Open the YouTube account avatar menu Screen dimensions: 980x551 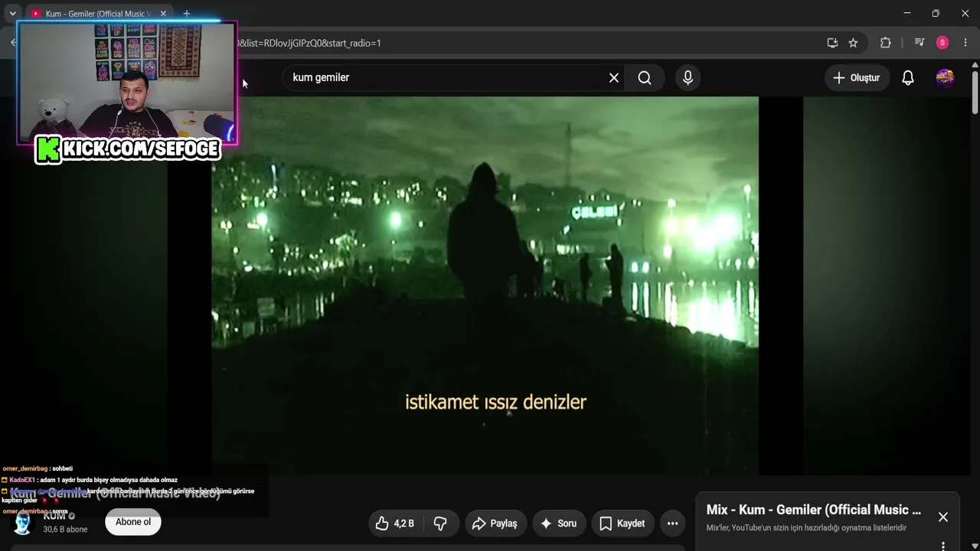(x=945, y=77)
